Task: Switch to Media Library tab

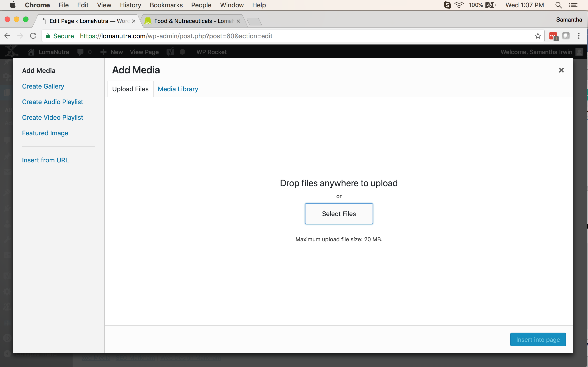Action: pyautogui.click(x=178, y=89)
